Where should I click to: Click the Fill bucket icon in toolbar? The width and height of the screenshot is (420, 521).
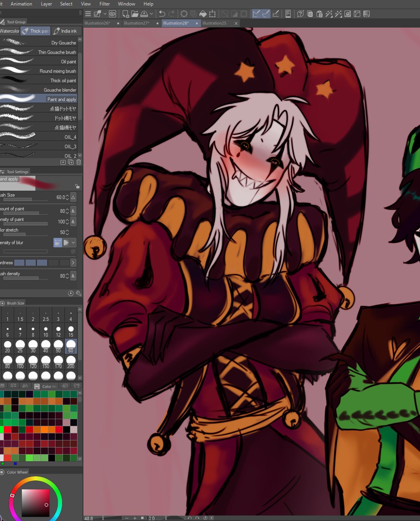coord(203,14)
